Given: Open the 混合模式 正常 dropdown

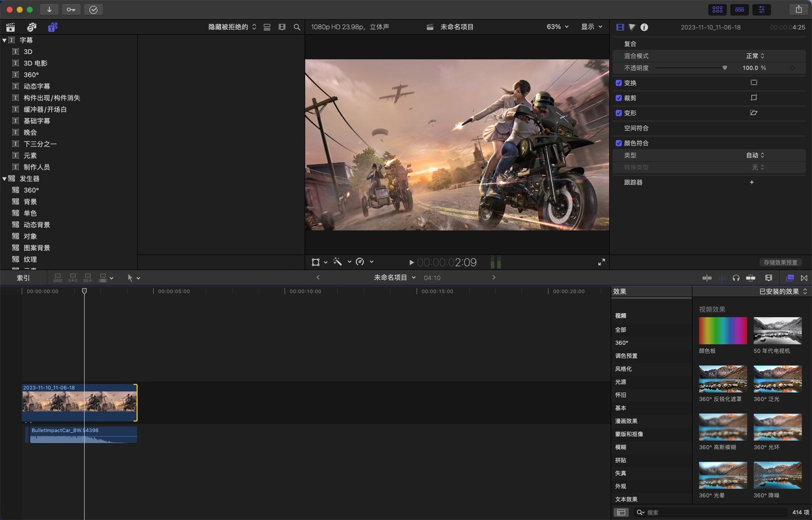Looking at the screenshot, I should 755,56.
